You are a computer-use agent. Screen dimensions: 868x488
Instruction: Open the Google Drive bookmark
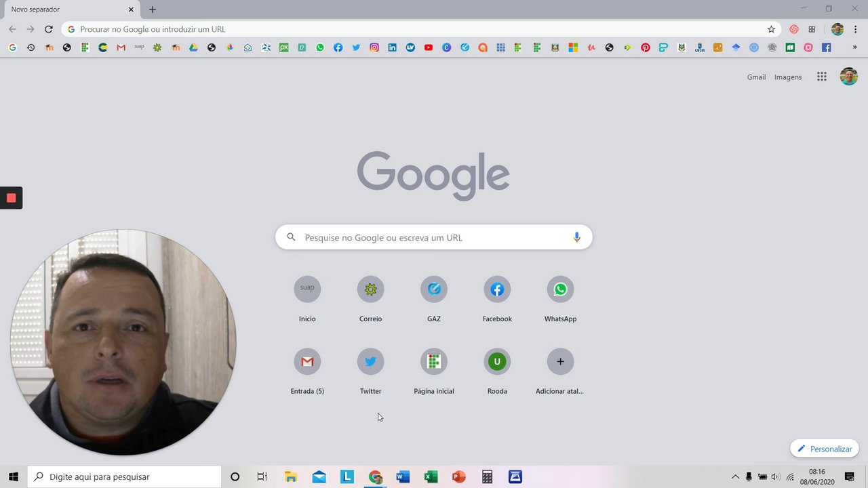click(193, 47)
